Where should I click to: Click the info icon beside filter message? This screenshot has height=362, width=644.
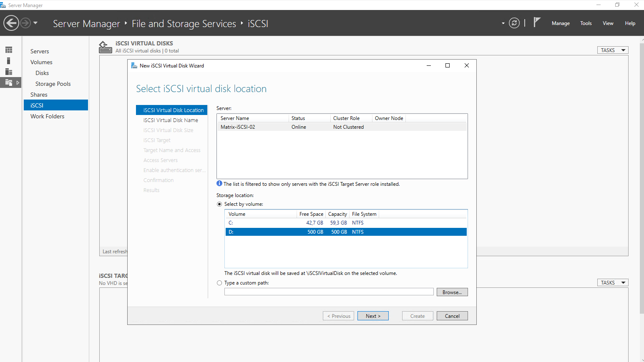(219, 184)
